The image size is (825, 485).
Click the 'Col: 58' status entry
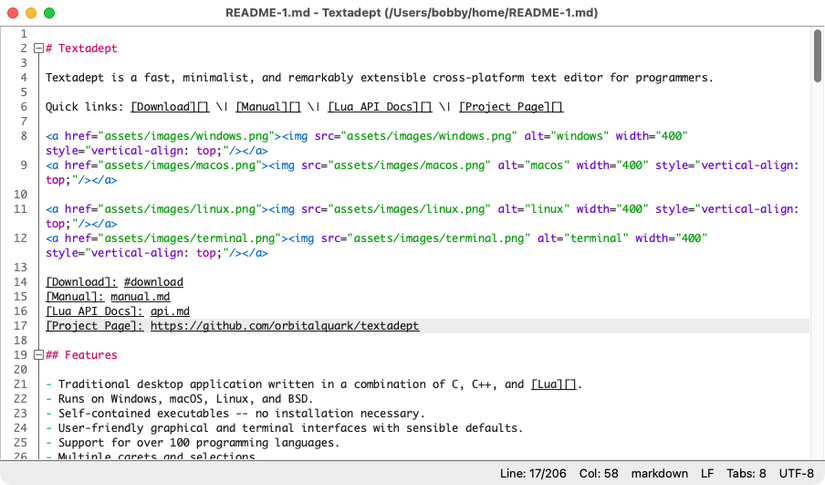599,473
